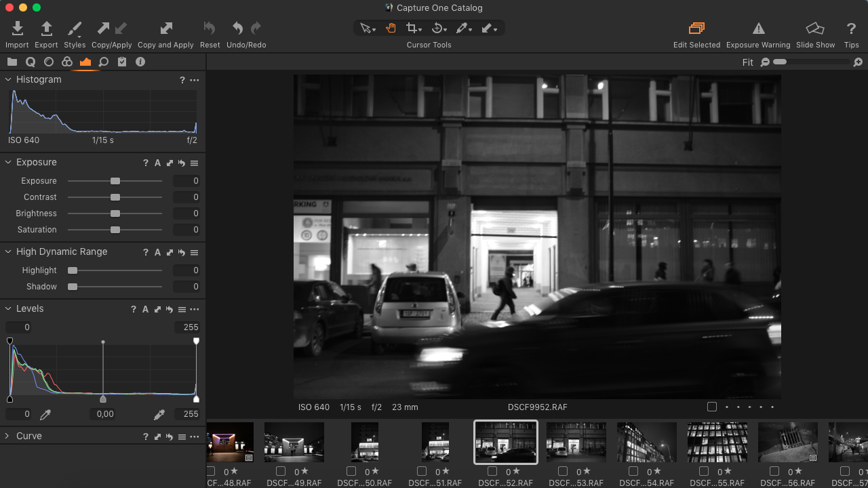Switch to the Quick tool tab

pos(30,62)
